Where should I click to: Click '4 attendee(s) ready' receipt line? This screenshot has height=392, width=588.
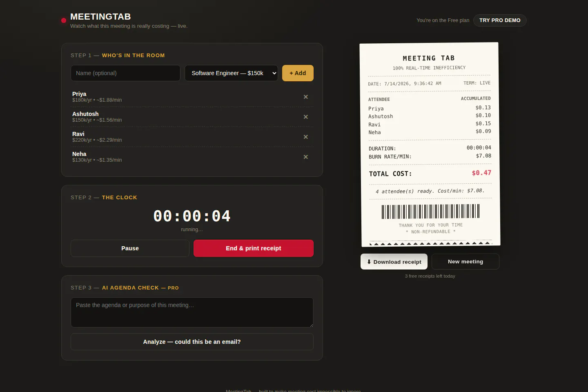[x=430, y=191]
